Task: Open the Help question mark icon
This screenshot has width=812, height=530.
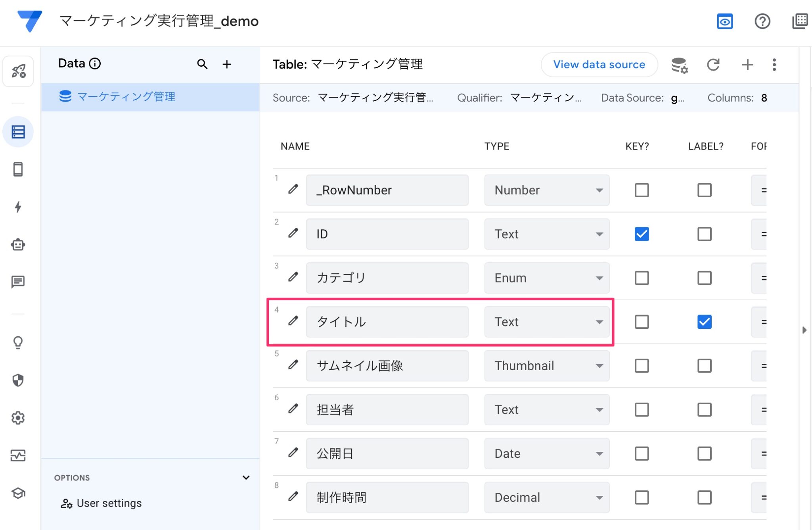Action: 762,22
